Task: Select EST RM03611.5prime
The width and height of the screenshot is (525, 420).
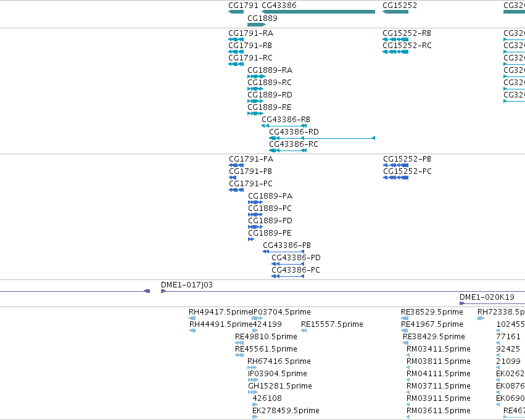Action: click(438, 411)
